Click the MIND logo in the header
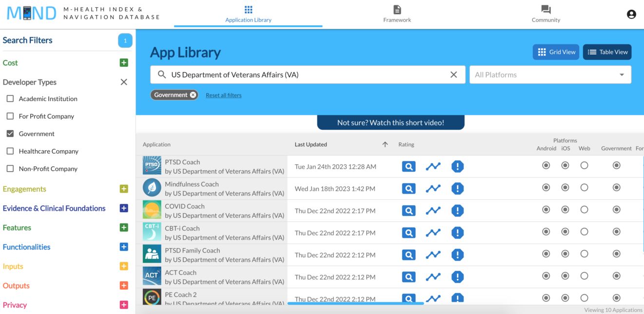 tap(32, 13)
